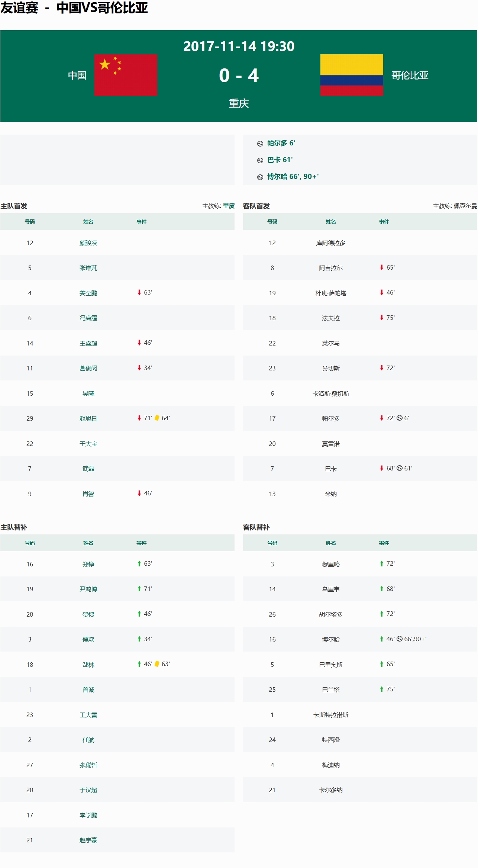The height and width of the screenshot is (868, 478).
Task: Click the Colombia national flag image
Action: pos(351,75)
